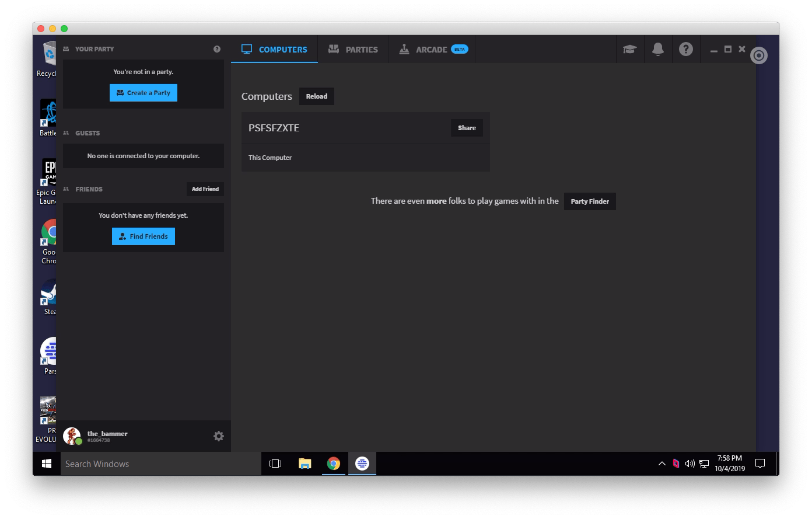This screenshot has width=812, height=519.
Task: Share the PSFSFZXTE computer
Action: click(x=467, y=128)
